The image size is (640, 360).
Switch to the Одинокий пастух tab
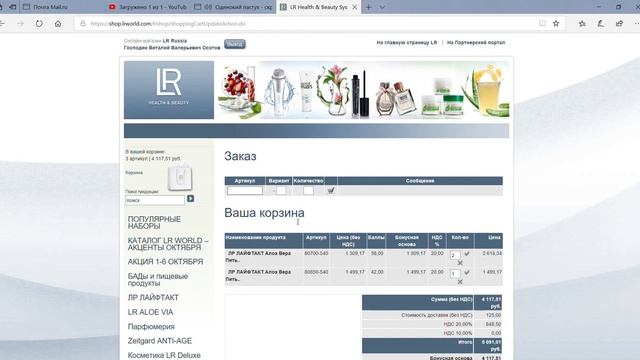click(x=233, y=7)
